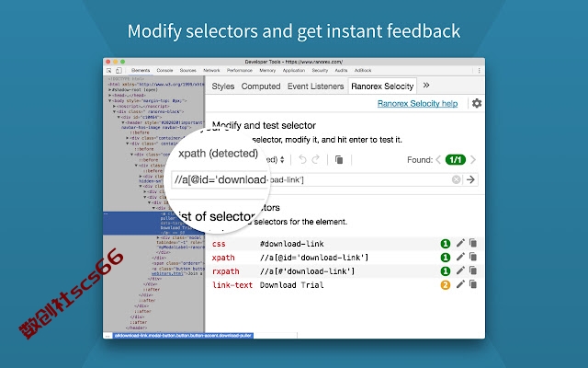Screen dimensions: 588x368
Task: Open the Elements panel tab
Action: pyautogui.click(x=141, y=71)
